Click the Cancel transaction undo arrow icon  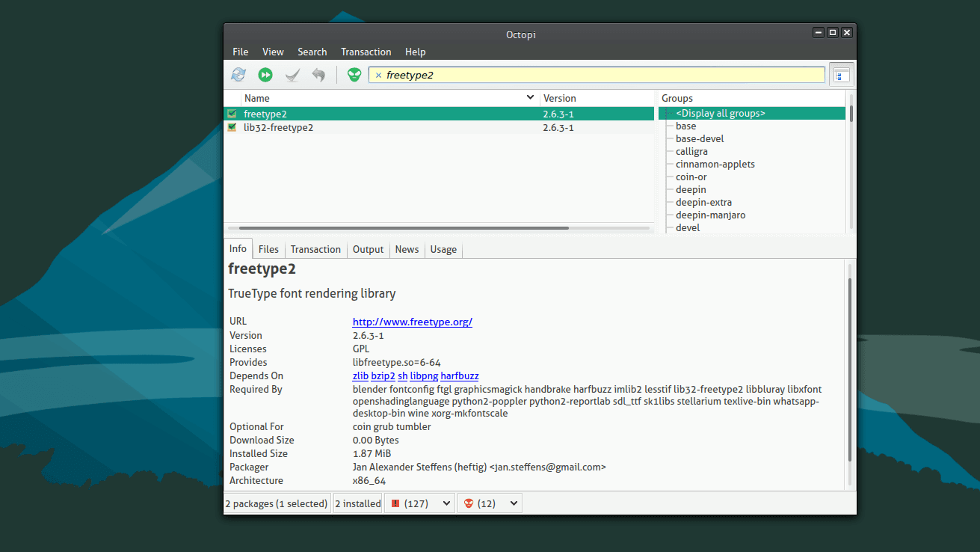point(318,75)
